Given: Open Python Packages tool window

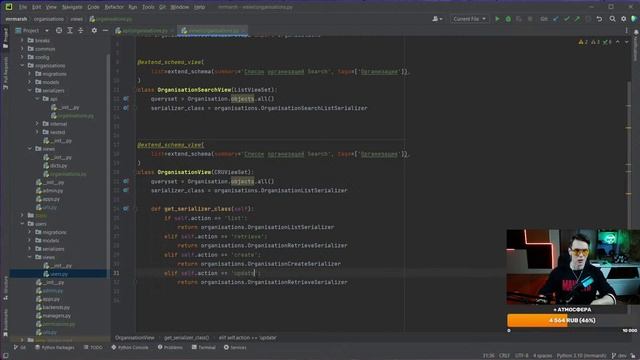Looking at the screenshot, I should coord(54,347).
